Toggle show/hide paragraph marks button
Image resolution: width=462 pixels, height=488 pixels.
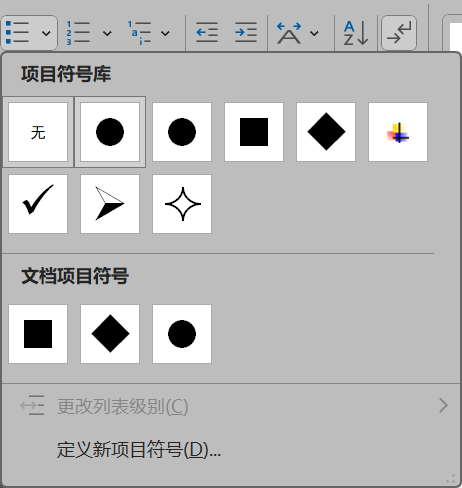tap(399, 33)
